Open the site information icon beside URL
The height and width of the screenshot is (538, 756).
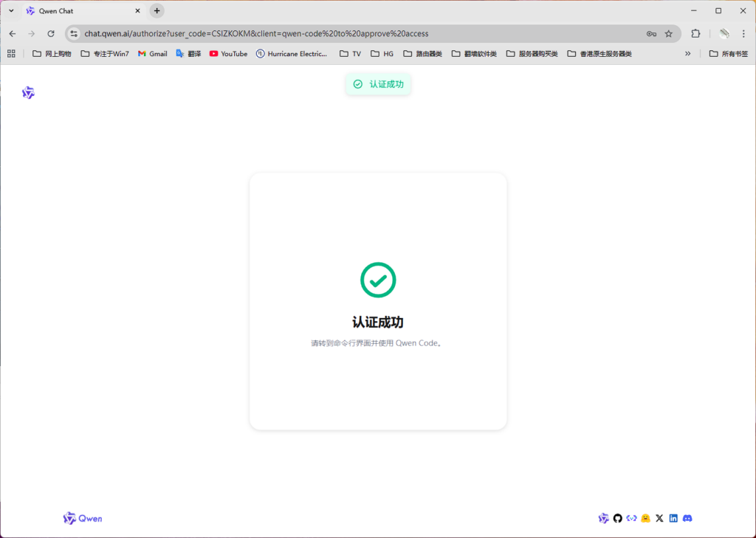click(x=73, y=33)
